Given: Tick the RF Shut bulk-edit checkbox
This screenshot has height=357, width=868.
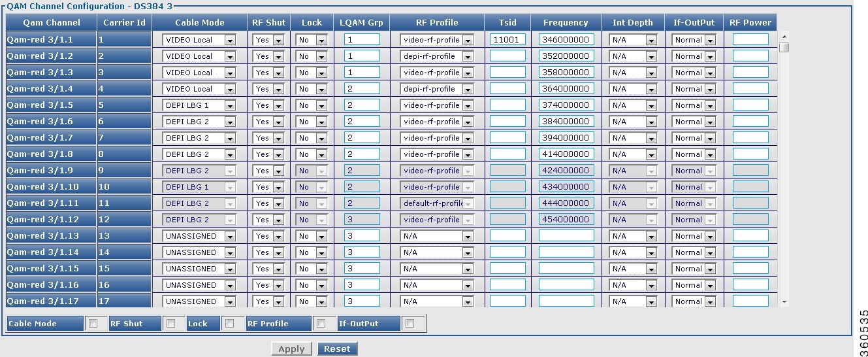Looking at the screenshot, I should click(x=170, y=323).
